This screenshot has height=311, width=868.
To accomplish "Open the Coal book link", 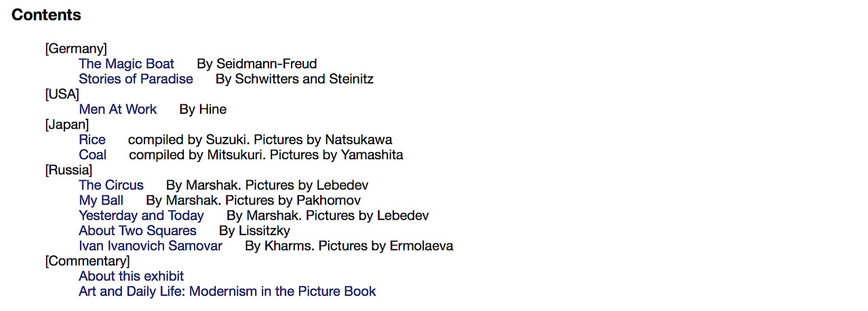I will click(x=92, y=155).
